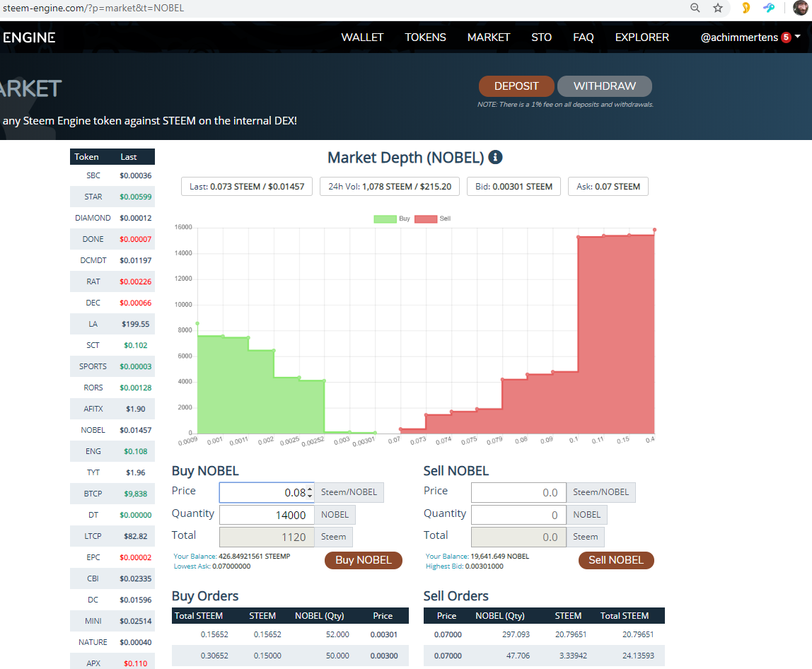The height and width of the screenshot is (669, 812).
Task: Select the MINI token row
Action: click(112, 622)
